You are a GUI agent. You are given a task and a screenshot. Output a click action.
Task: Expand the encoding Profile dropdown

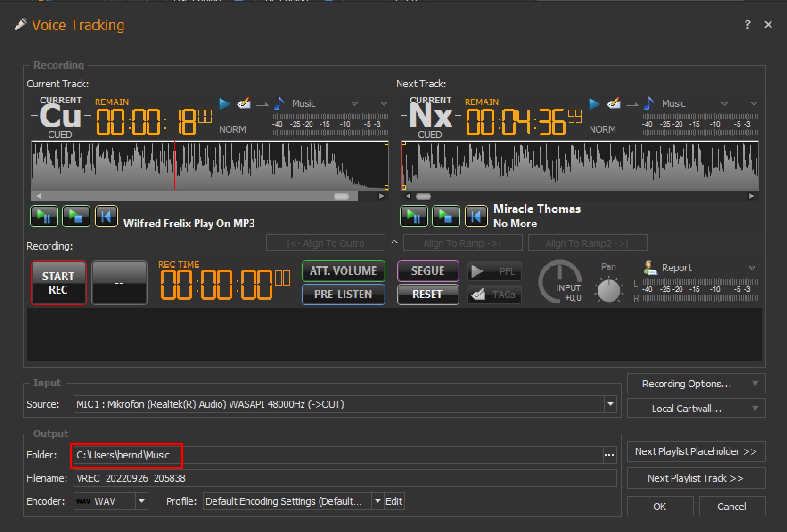(x=377, y=501)
